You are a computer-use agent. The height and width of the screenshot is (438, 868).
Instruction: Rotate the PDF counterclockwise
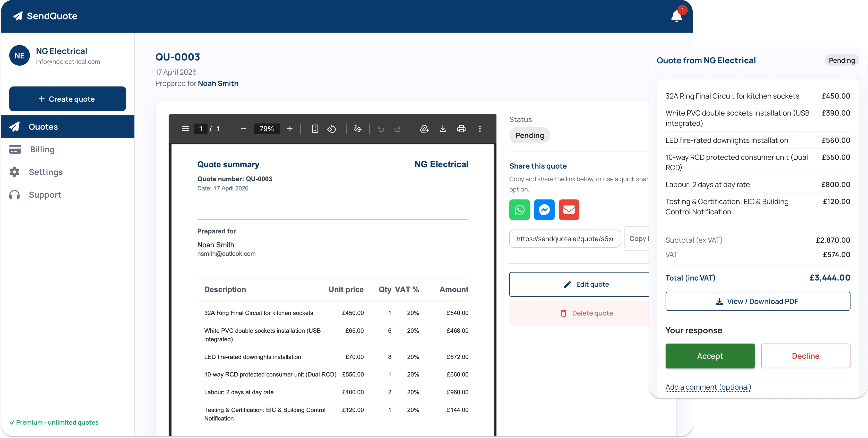click(332, 129)
